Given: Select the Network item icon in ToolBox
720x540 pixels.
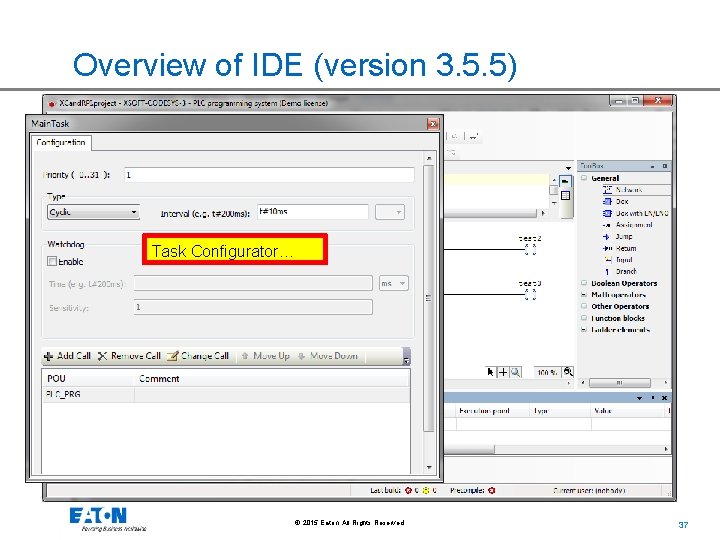Looking at the screenshot, I should click(607, 190).
